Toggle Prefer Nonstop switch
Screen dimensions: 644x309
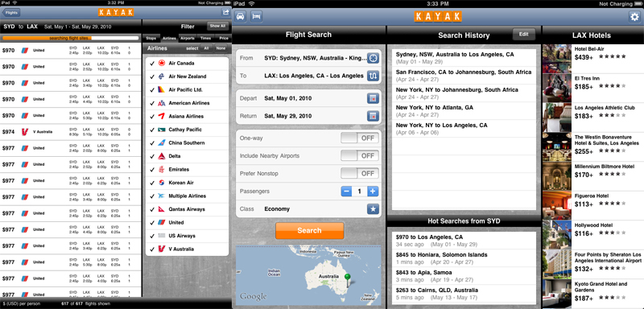[360, 173]
